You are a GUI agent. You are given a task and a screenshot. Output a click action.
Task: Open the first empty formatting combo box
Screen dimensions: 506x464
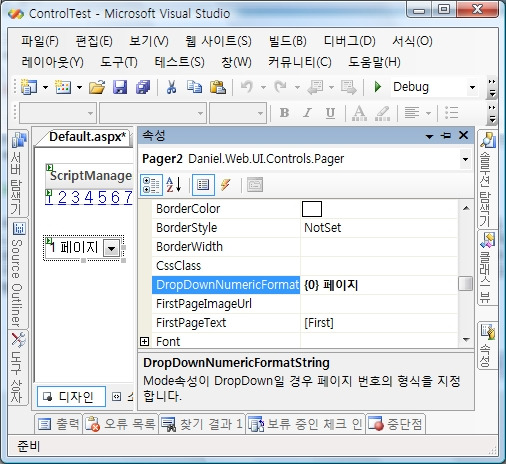coord(58,113)
